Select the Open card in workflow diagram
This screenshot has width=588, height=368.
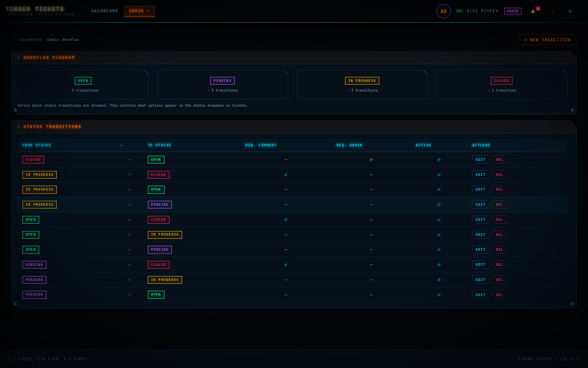click(x=83, y=85)
